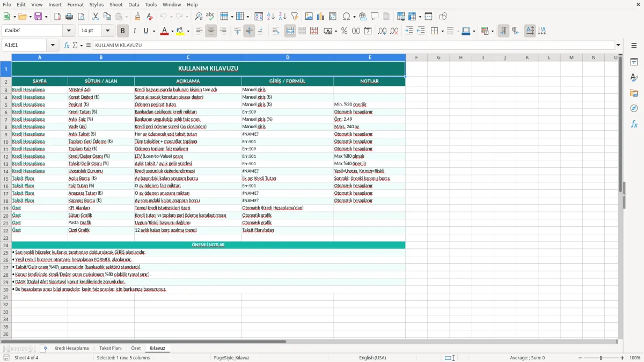Run the spelling check (abc icon)
This screenshot has height=362, width=644.
pyautogui.click(x=210, y=17)
